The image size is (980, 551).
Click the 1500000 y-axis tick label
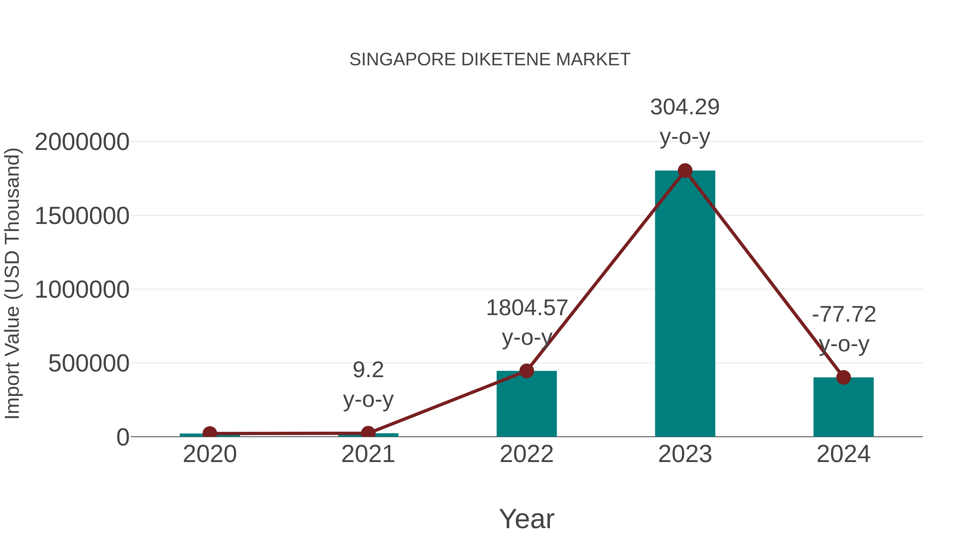pos(82,216)
